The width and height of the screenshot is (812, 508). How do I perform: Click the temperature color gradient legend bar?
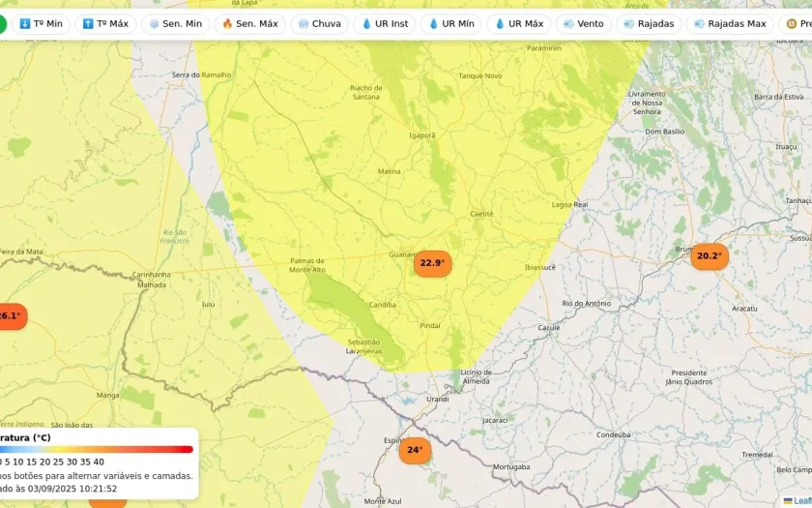point(97,449)
